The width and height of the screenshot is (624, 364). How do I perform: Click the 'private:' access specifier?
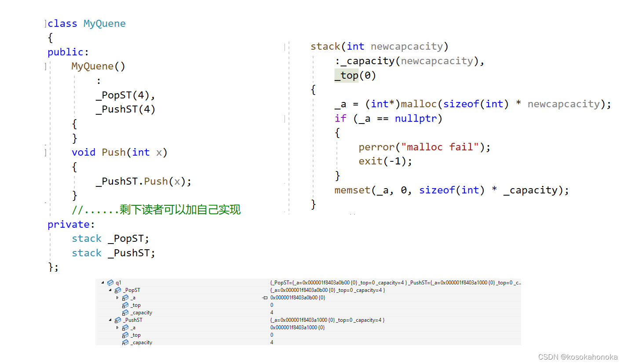pos(71,225)
